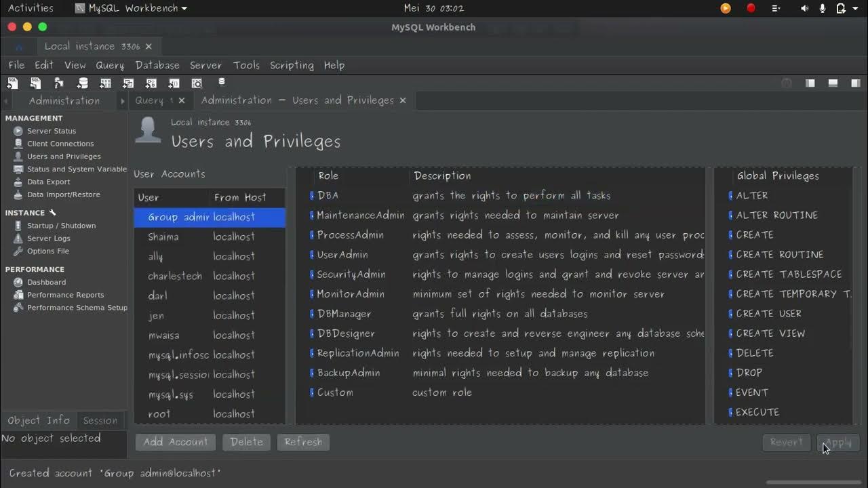Create a new schema toolbar icon

click(x=83, y=83)
